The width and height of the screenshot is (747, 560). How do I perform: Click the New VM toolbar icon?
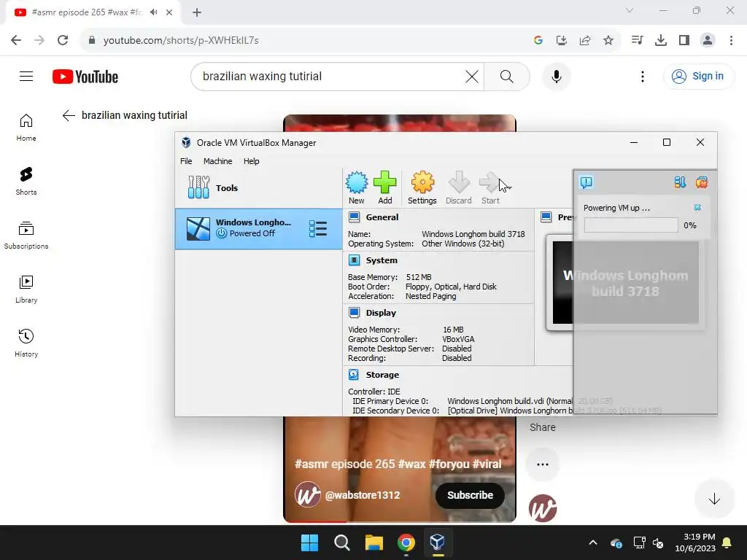pyautogui.click(x=356, y=187)
